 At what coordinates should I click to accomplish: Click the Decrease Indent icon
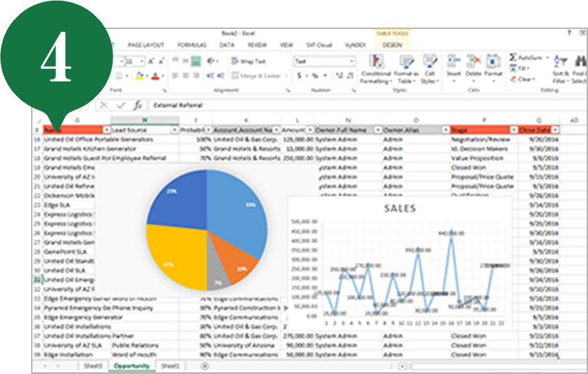tap(210, 76)
